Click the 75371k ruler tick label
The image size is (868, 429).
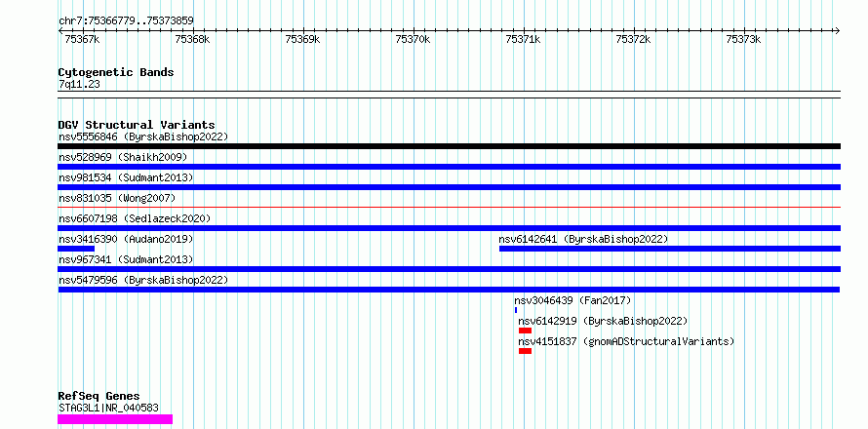click(x=523, y=39)
